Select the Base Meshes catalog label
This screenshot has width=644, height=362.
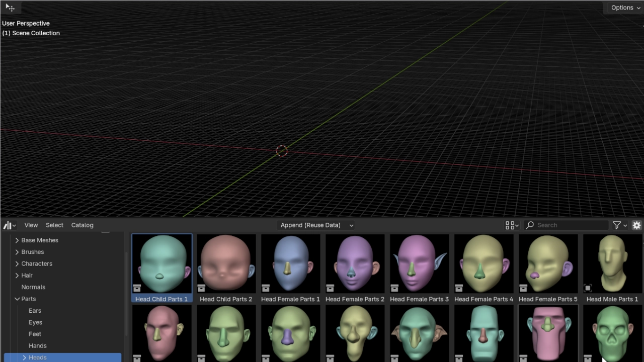(x=40, y=240)
